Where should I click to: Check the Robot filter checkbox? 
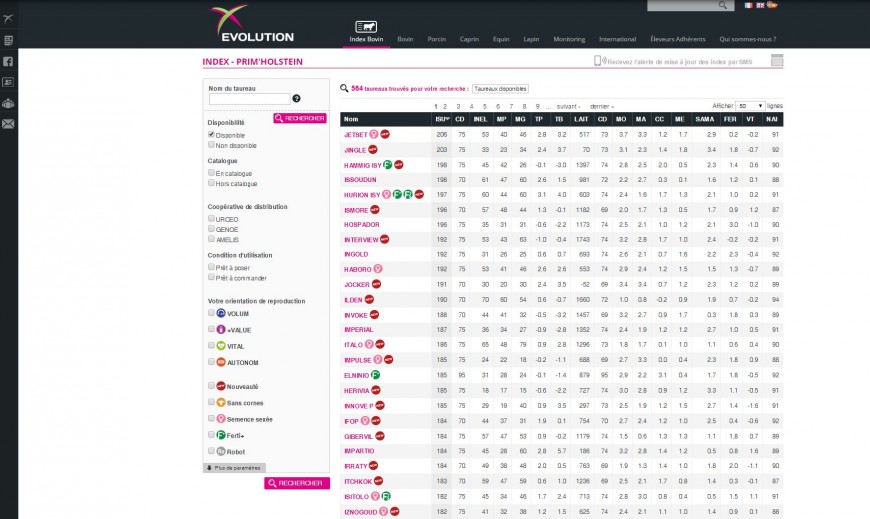click(x=211, y=451)
